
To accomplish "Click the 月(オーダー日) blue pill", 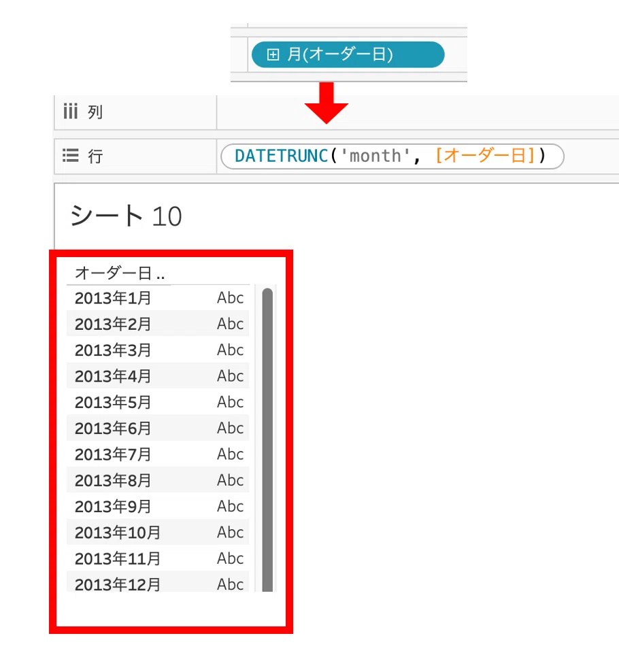I will click(x=348, y=54).
